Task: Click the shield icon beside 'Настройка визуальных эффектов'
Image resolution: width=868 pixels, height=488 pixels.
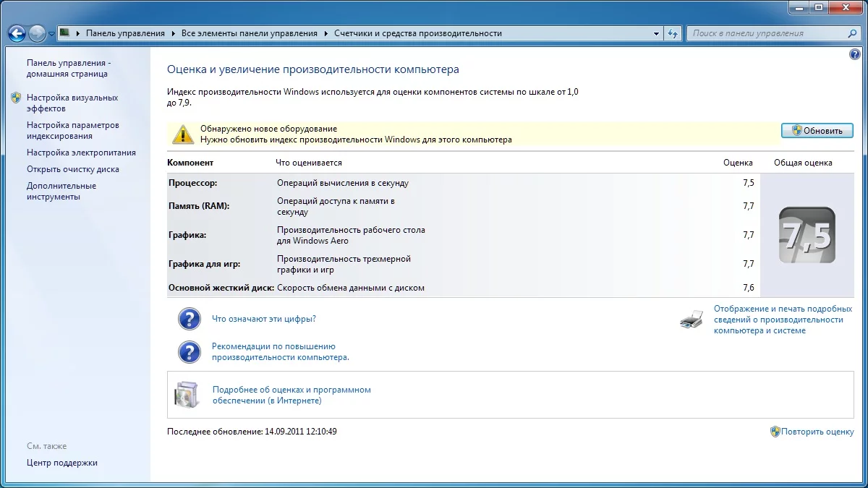Action: [17, 98]
